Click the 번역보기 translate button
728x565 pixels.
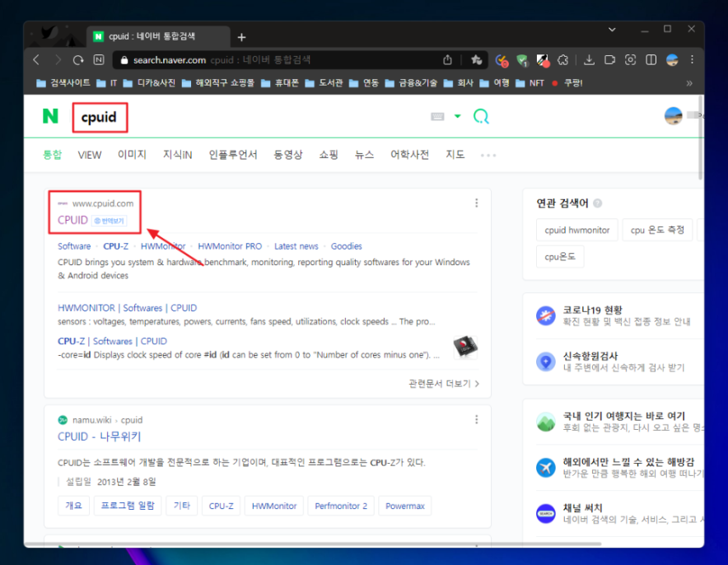click(109, 221)
